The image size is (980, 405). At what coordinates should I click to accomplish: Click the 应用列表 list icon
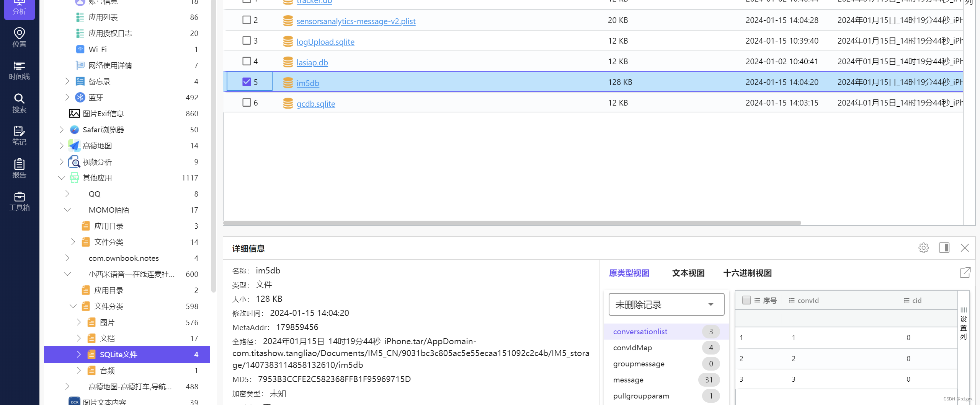(80, 17)
